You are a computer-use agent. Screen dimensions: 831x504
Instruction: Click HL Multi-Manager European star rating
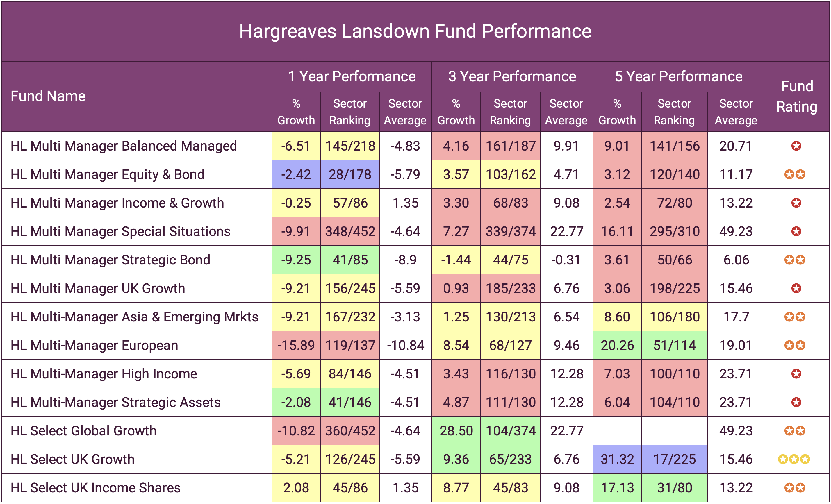coord(795,345)
